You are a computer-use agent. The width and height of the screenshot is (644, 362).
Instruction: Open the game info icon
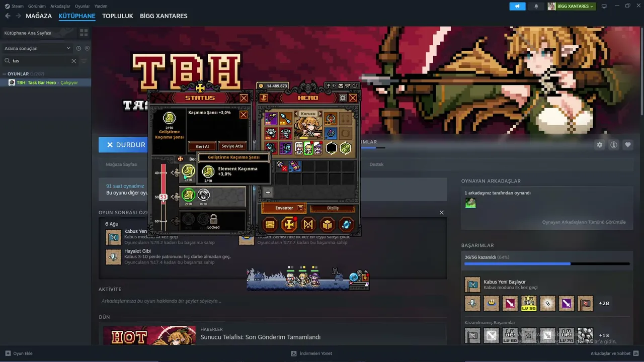coord(613,145)
